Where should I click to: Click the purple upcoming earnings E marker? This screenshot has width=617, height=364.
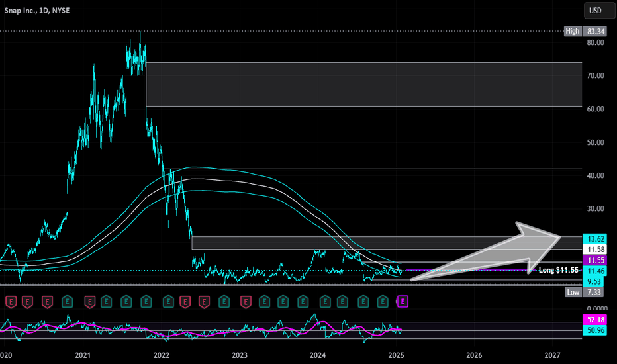403,302
